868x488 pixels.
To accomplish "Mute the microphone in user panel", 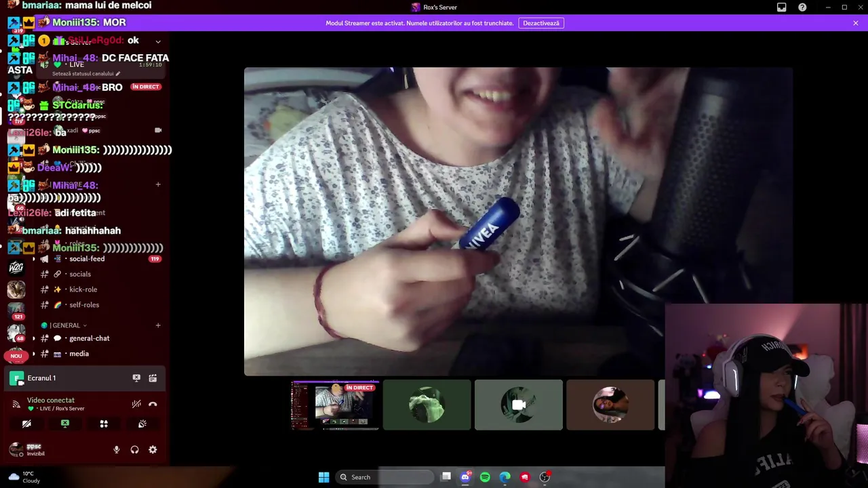I will tap(117, 449).
